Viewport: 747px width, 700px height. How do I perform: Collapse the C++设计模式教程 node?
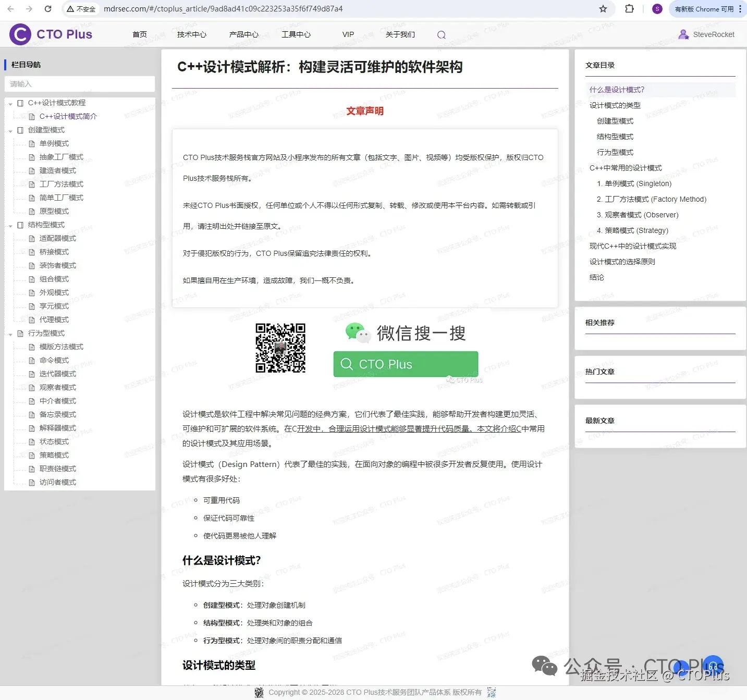point(10,103)
